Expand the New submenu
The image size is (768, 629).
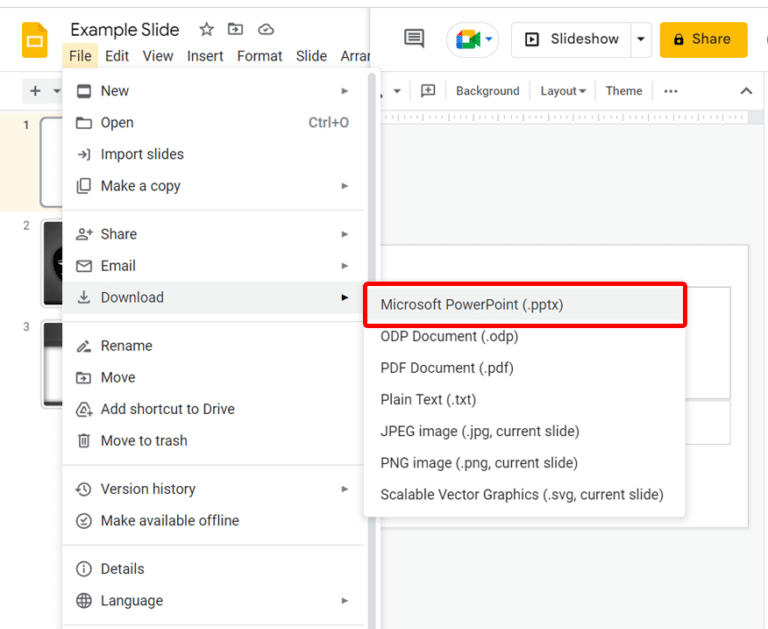click(214, 91)
